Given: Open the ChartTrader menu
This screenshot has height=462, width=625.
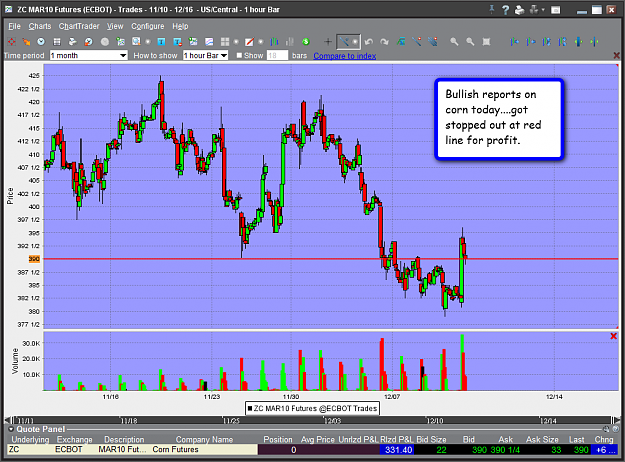Looking at the screenshot, I should click(79, 26).
